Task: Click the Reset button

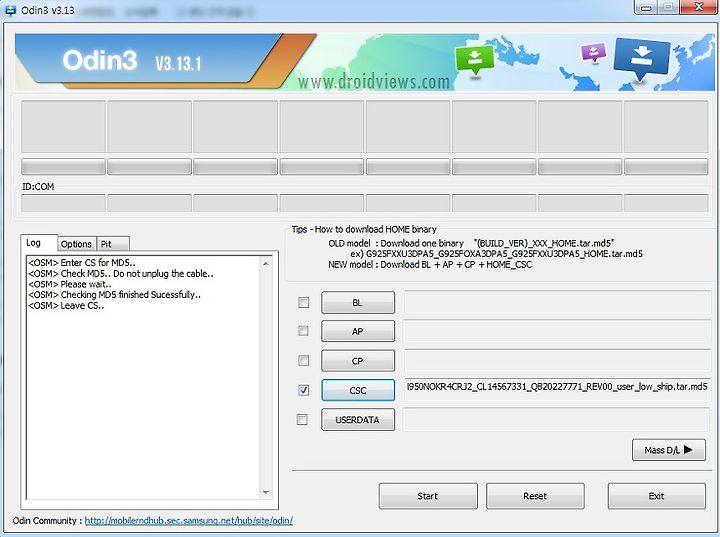Action: coord(535,496)
